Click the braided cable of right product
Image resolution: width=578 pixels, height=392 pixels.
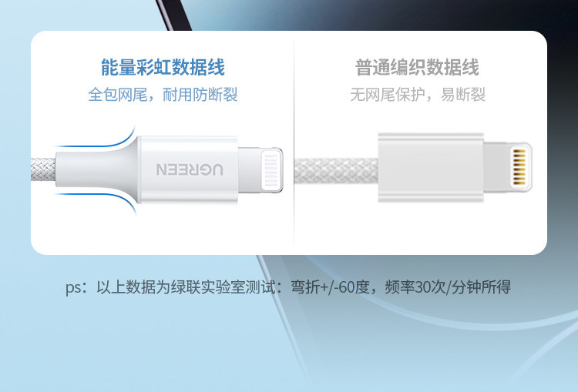coord(336,171)
